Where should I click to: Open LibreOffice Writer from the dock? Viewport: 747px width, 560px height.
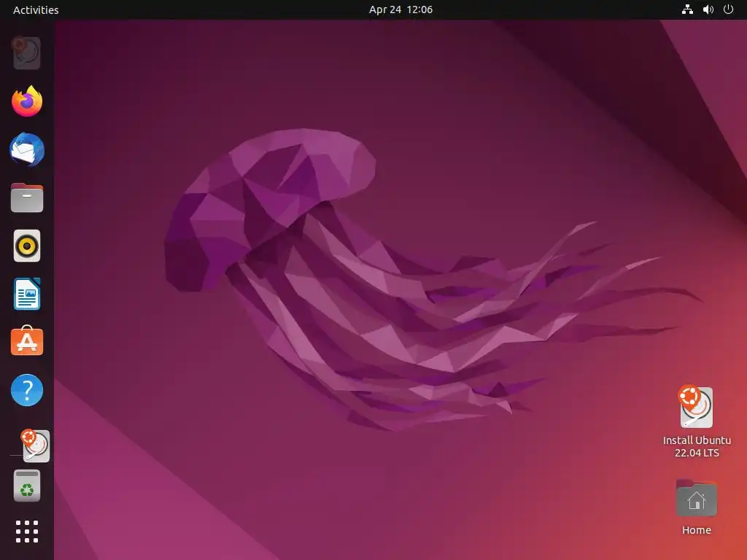click(27, 294)
